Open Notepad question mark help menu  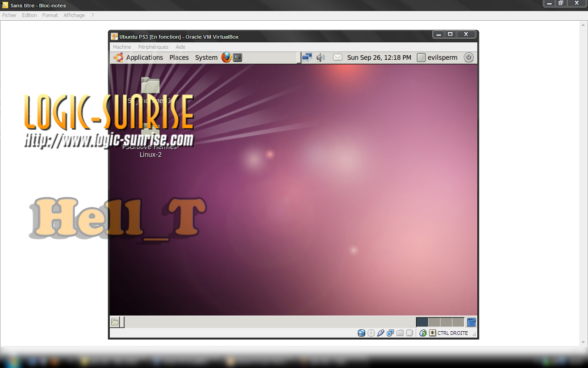(x=92, y=15)
